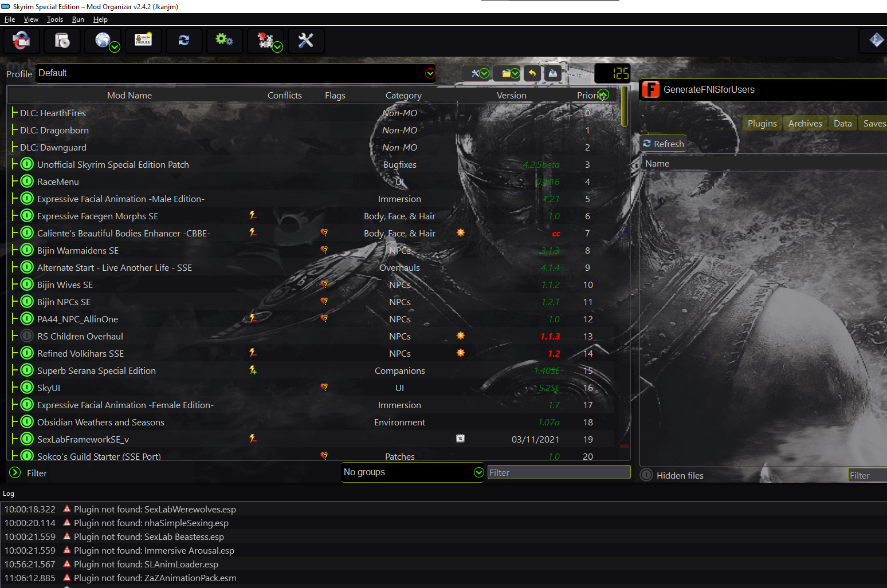Click heart flag icon on SkyUI row
Screen dimensions: 887x588
(324, 388)
